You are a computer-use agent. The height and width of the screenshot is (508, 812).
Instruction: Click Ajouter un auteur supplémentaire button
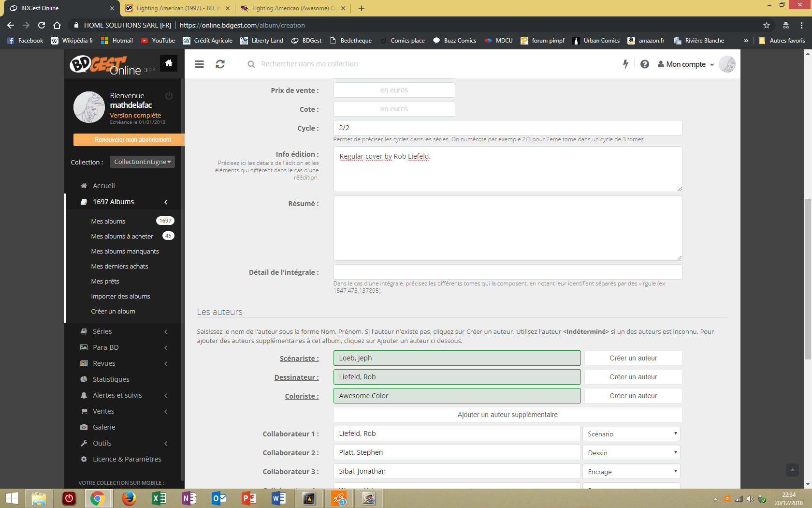(507, 415)
